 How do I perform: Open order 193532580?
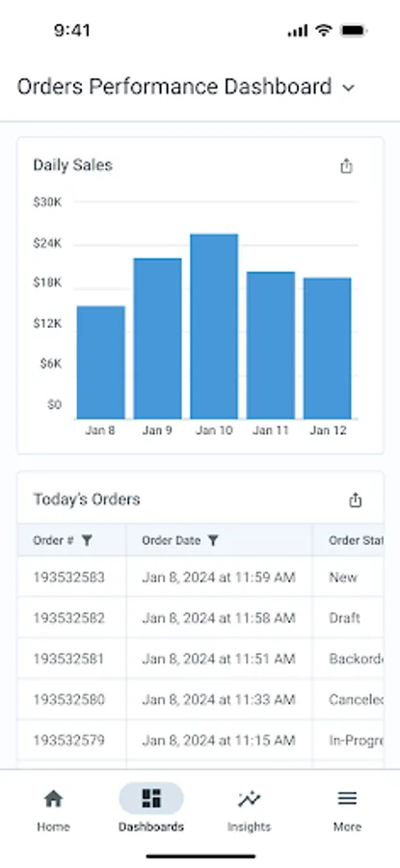point(68,699)
